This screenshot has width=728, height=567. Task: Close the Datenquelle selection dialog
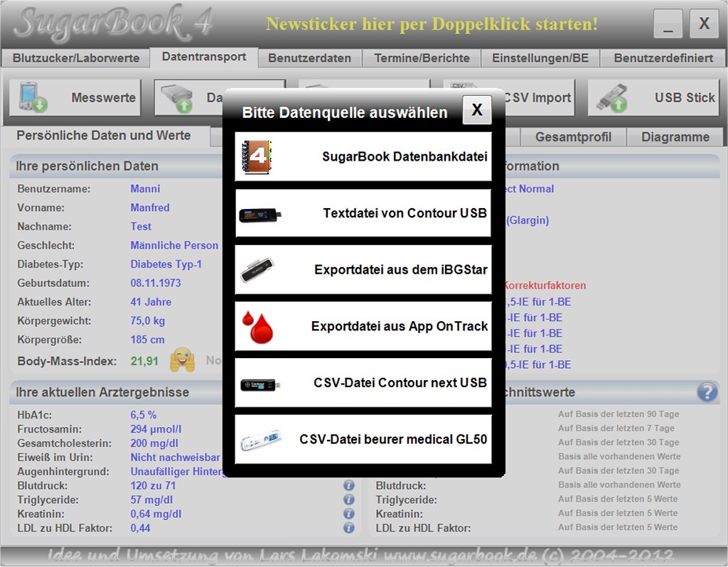tap(478, 110)
